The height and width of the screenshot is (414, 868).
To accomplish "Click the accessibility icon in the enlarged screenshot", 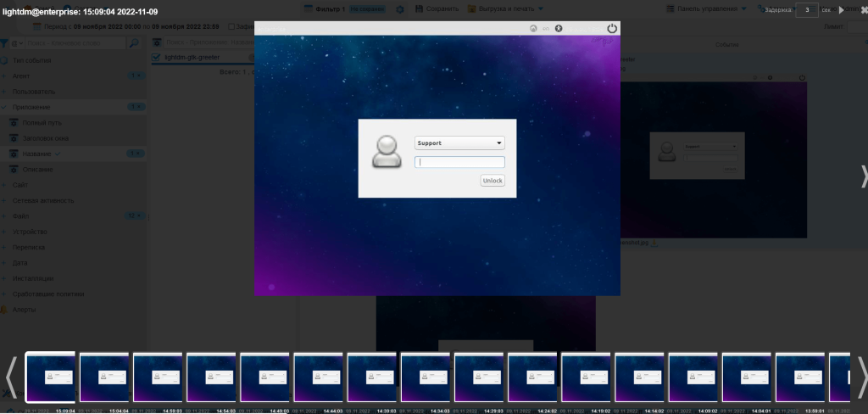I will click(x=559, y=28).
